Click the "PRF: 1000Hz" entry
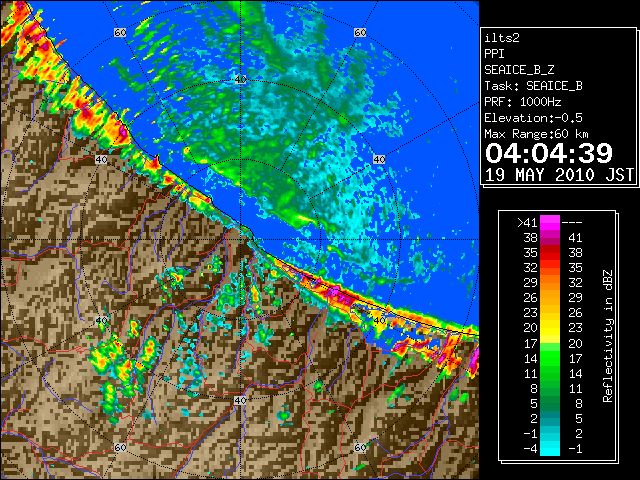 coord(522,102)
